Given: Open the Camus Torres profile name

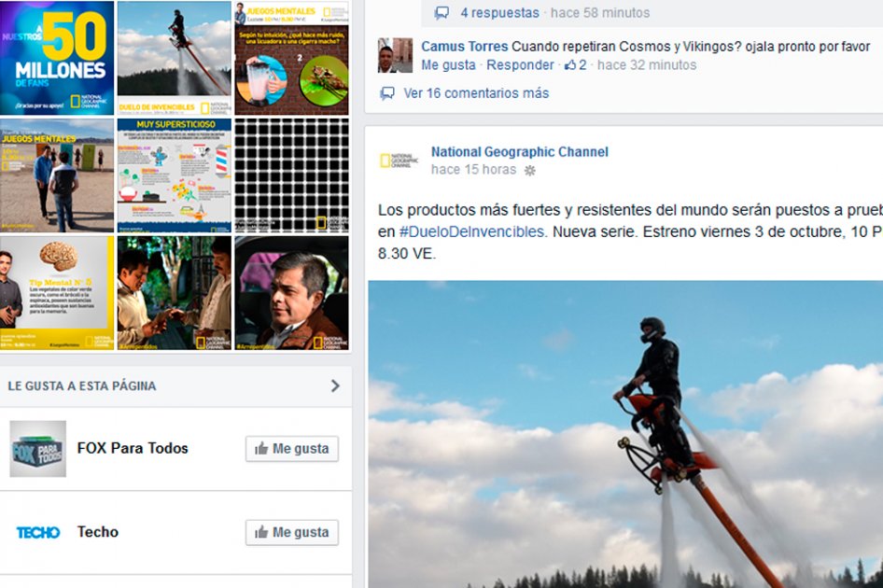Looking at the screenshot, I should click(465, 46).
